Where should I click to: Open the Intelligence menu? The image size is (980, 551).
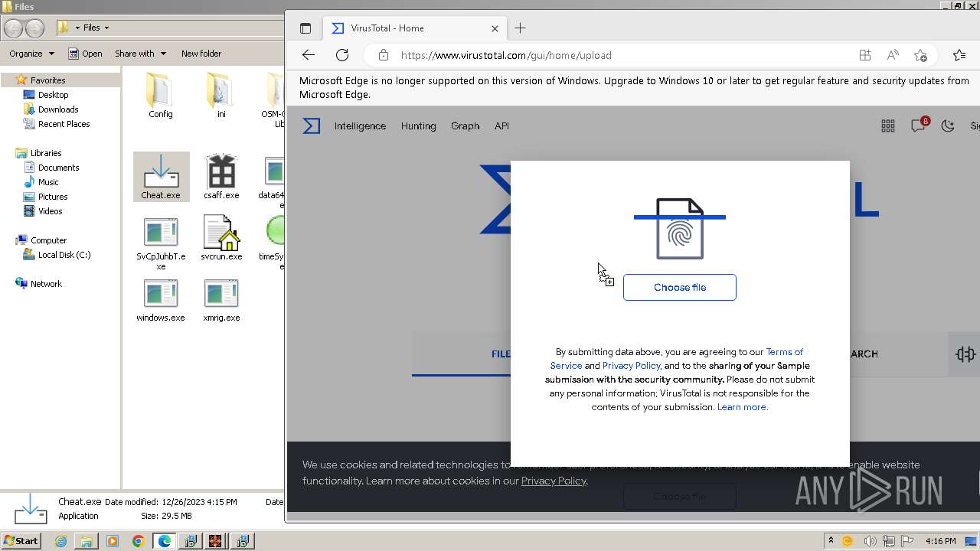360,126
